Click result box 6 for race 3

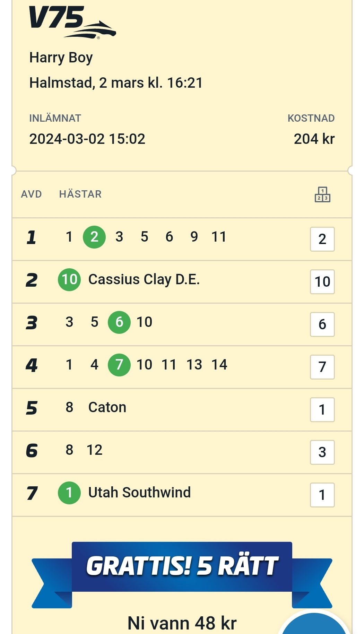[322, 324]
